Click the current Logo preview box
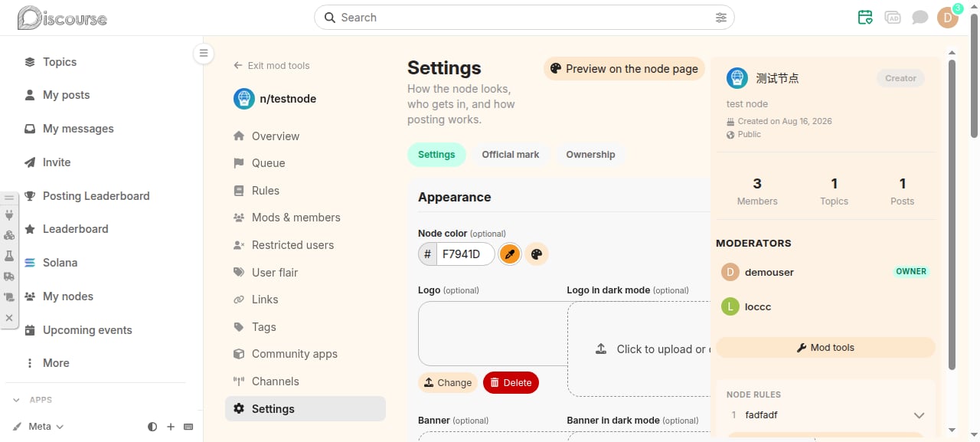The width and height of the screenshot is (980, 442). click(x=492, y=333)
